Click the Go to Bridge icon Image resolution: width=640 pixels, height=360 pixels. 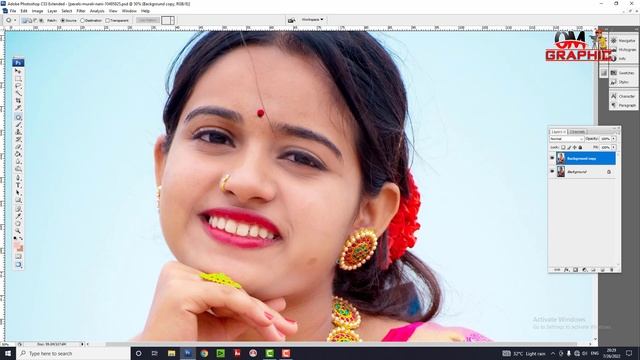pyautogui.click(x=291, y=20)
